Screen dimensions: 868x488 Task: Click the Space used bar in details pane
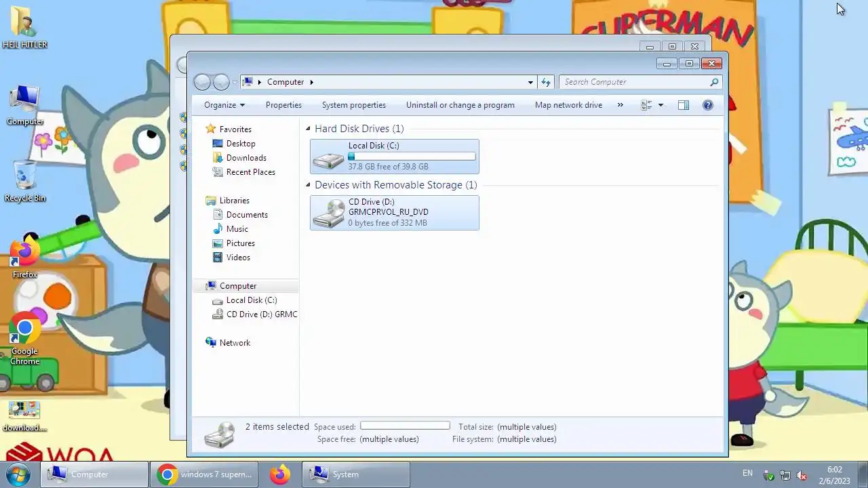(405, 426)
